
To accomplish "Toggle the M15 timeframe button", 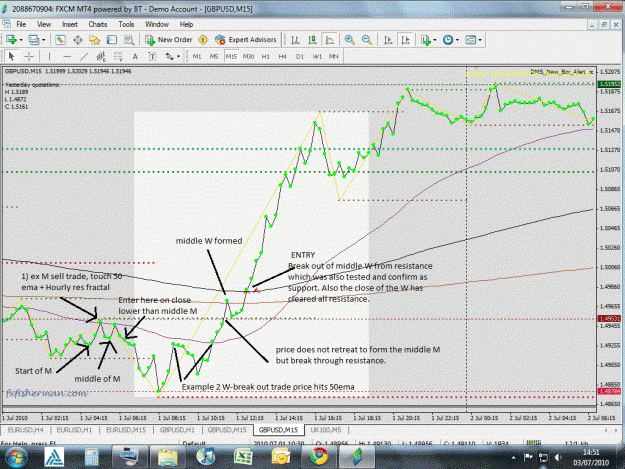I will 231,57.
